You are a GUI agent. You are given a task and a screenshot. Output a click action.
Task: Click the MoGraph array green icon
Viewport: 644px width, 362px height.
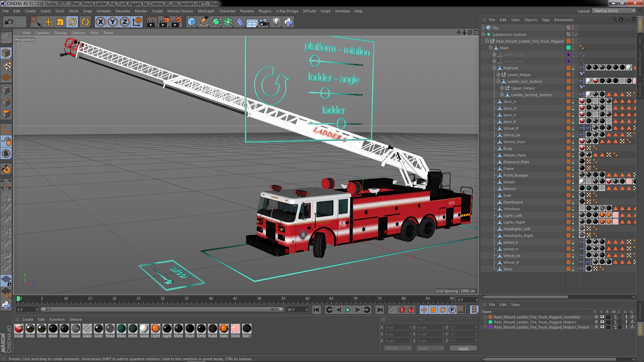[228, 22]
